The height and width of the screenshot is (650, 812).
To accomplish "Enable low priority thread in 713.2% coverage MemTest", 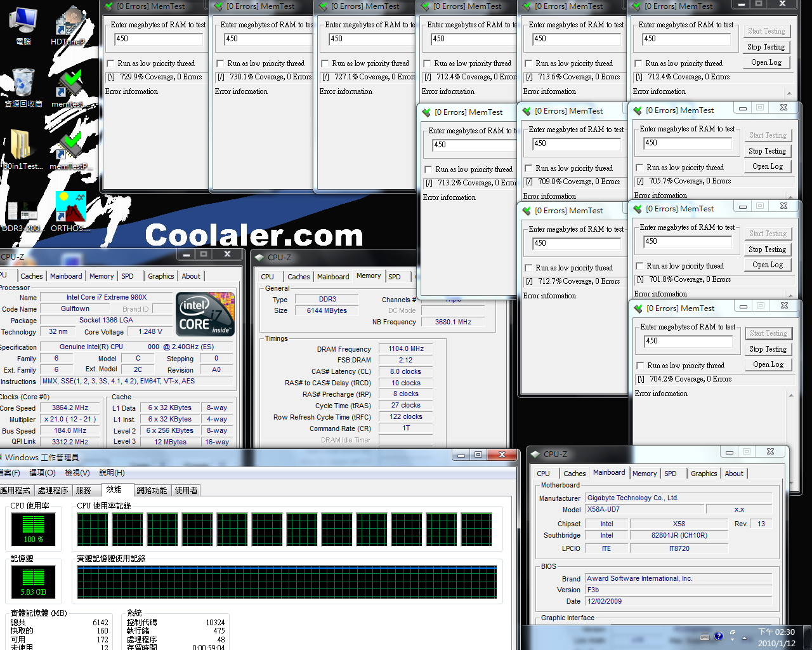I will [429, 169].
